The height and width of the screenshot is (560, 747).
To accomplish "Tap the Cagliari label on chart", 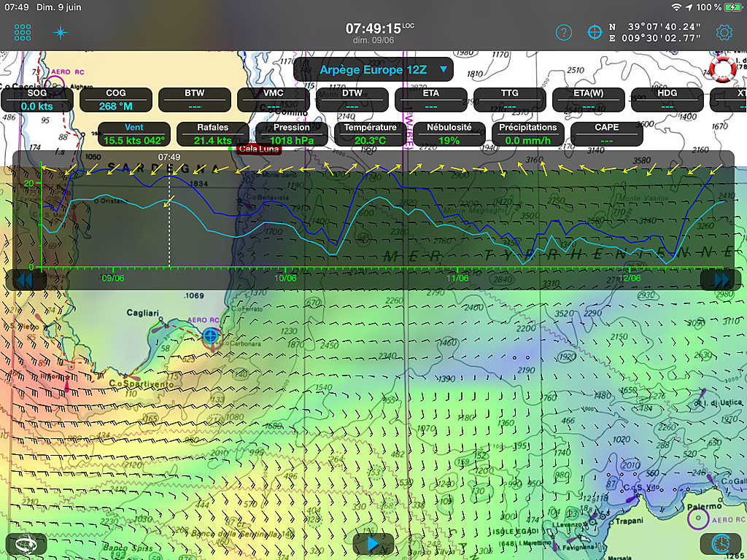I will [x=142, y=313].
